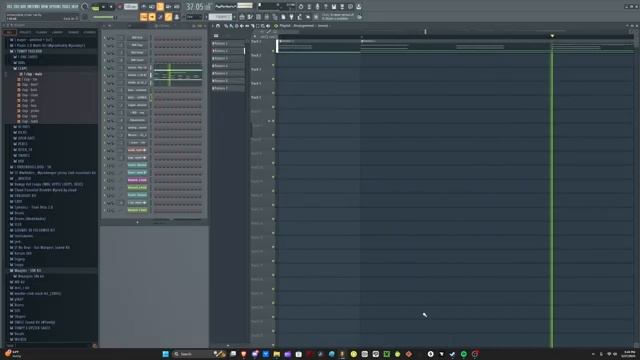Select the playlist Slip tool
Image resolution: width=640 pixels, height=360 pixels.
pyautogui.click(x=247, y=26)
